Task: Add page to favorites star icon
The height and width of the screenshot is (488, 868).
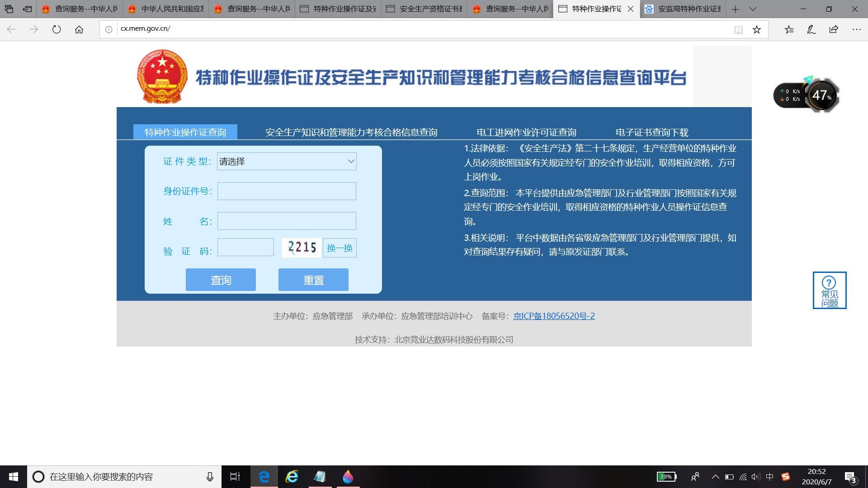Action: tap(756, 29)
